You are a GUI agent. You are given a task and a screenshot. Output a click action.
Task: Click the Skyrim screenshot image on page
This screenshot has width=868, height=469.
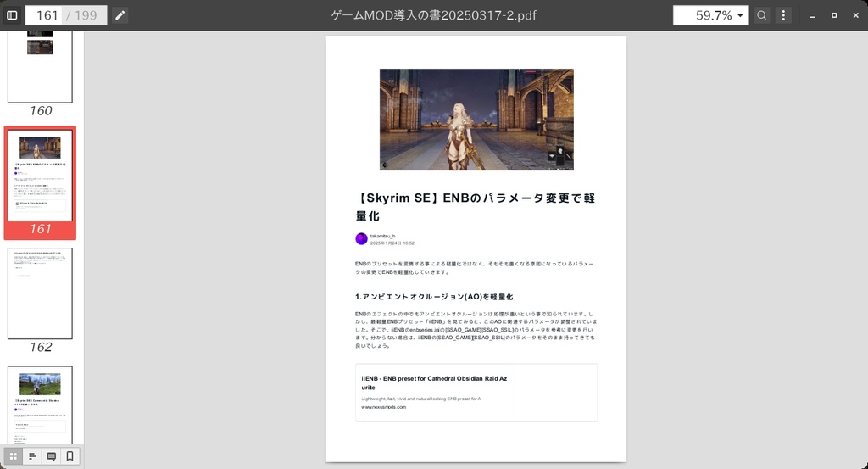(x=476, y=120)
